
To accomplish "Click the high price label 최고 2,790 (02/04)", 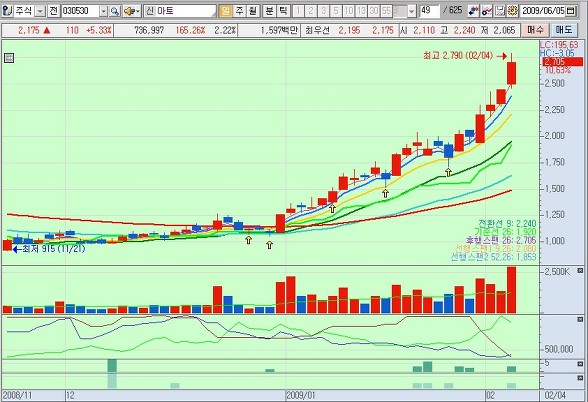I will [458, 56].
